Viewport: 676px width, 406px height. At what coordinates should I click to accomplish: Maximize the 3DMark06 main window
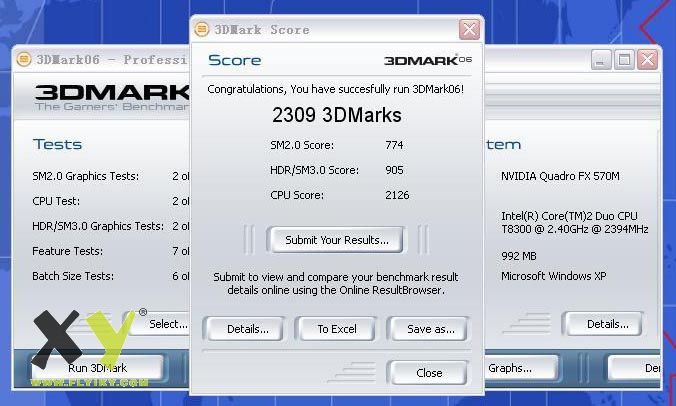[x=624, y=59]
